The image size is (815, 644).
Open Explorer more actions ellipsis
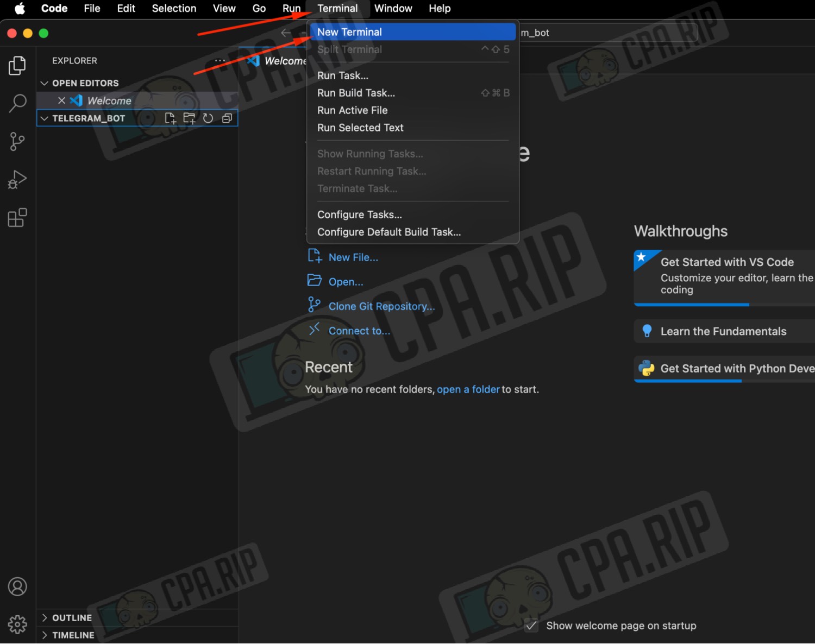[220, 61]
